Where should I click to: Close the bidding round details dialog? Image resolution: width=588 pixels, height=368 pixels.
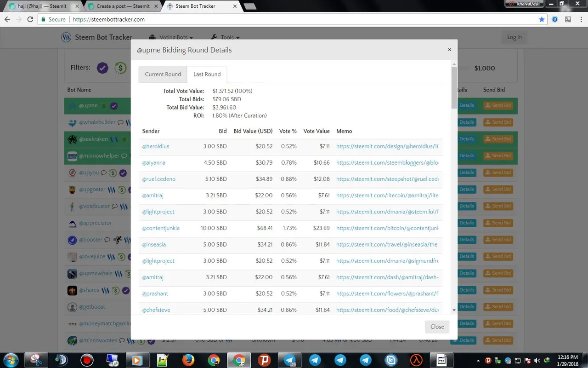click(x=437, y=327)
